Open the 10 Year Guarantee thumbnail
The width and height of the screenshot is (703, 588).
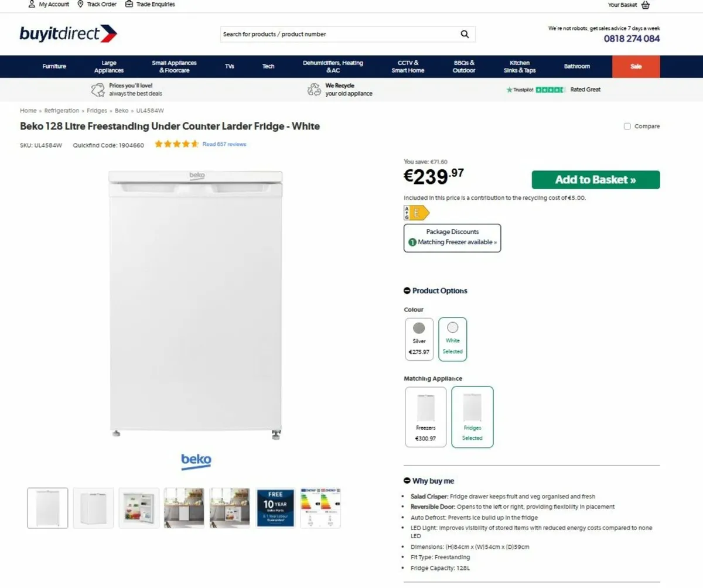tap(275, 508)
